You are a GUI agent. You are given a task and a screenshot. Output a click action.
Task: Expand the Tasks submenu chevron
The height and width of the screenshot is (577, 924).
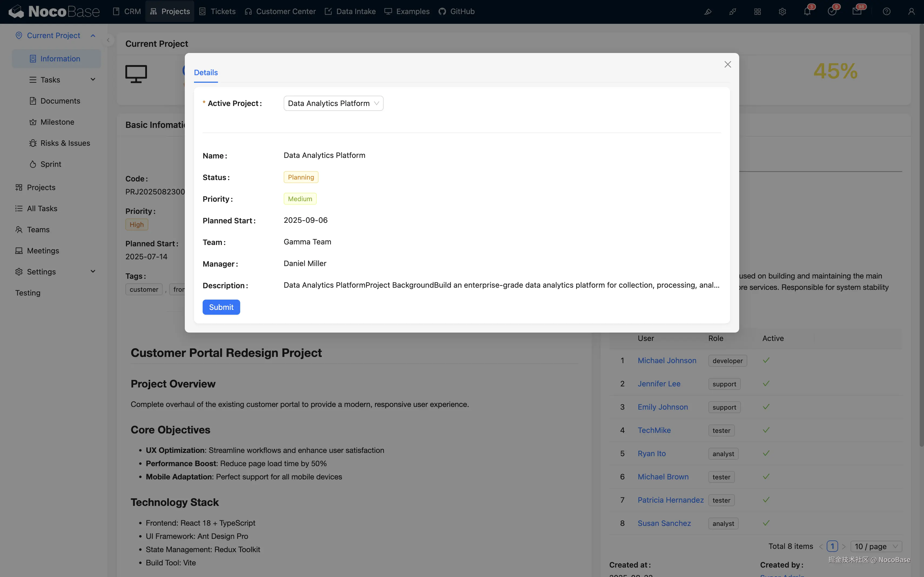coord(93,79)
